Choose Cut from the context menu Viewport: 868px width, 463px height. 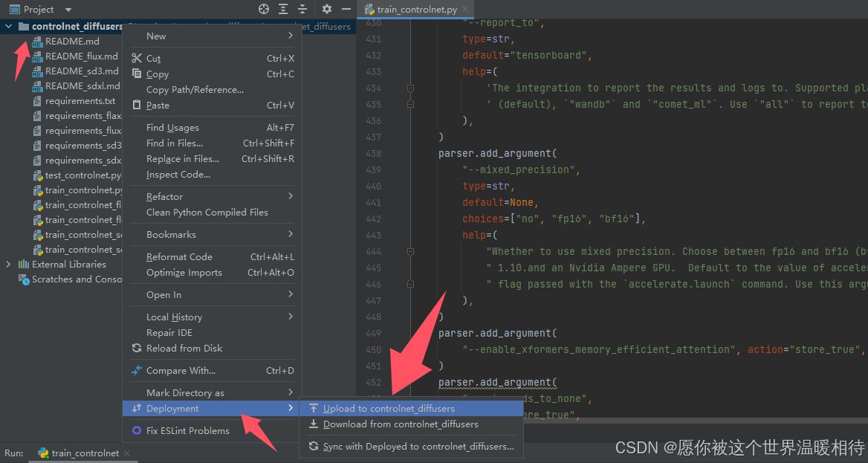153,58
